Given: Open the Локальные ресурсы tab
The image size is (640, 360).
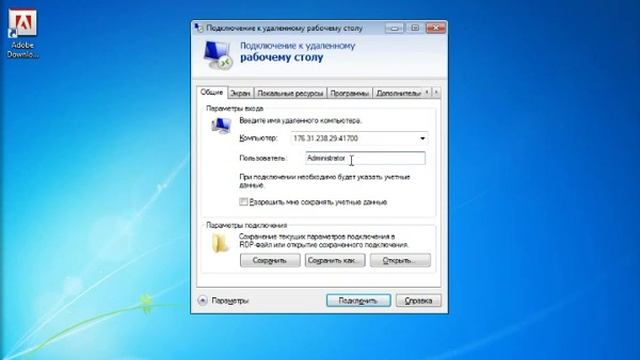Looking at the screenshot, I should coord(290,93).
